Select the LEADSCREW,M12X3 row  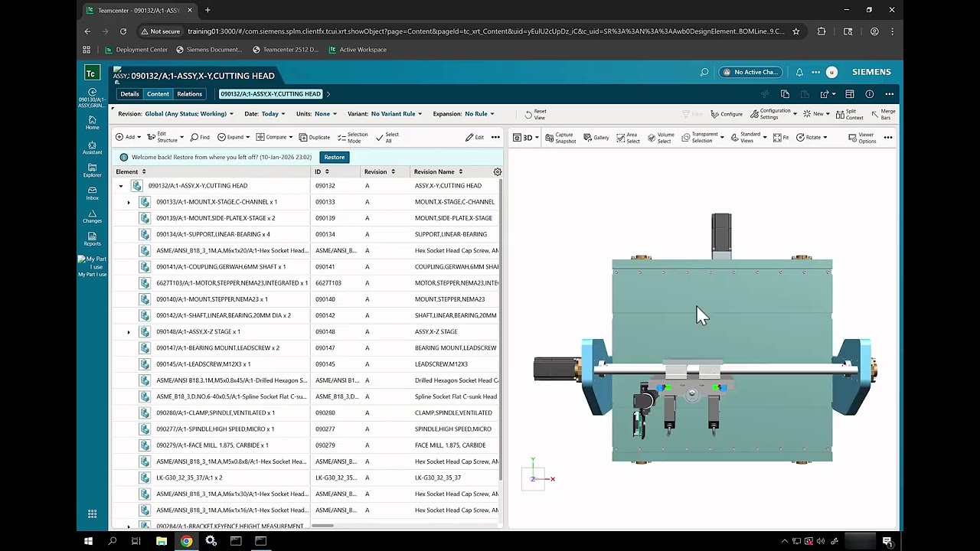(306, 364)
